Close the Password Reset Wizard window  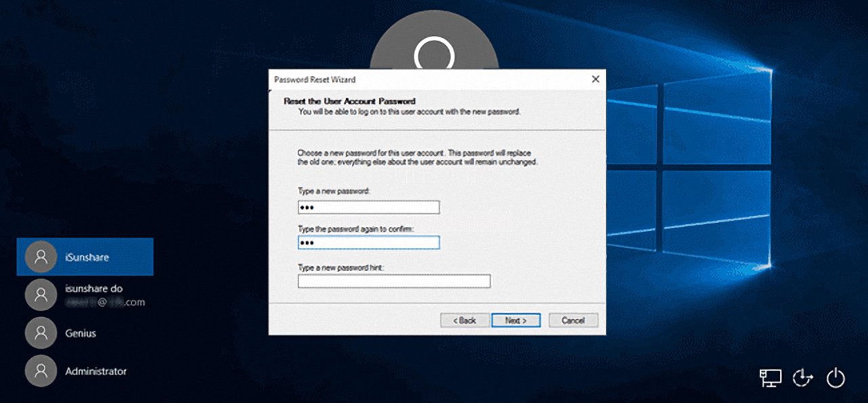point(595,79)
